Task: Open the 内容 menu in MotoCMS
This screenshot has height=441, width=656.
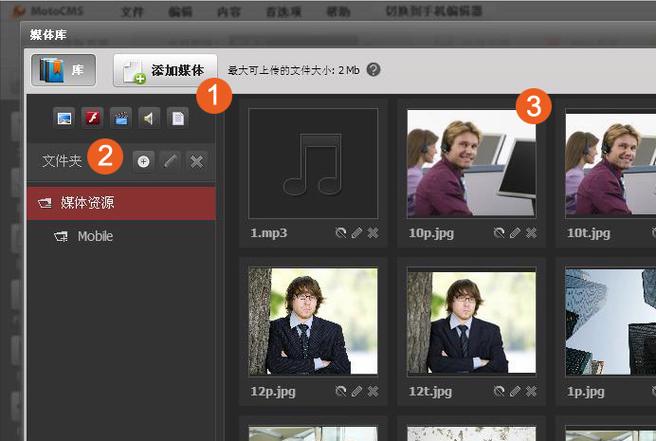Action: pos(229,12)
